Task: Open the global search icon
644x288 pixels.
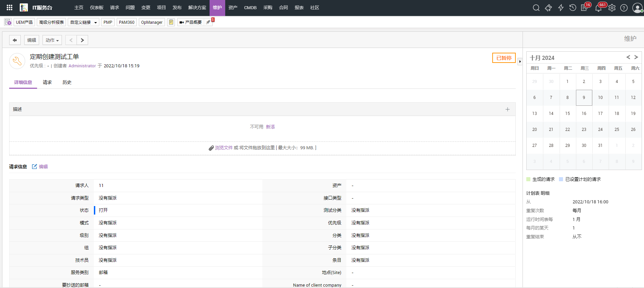Action: 536,8
